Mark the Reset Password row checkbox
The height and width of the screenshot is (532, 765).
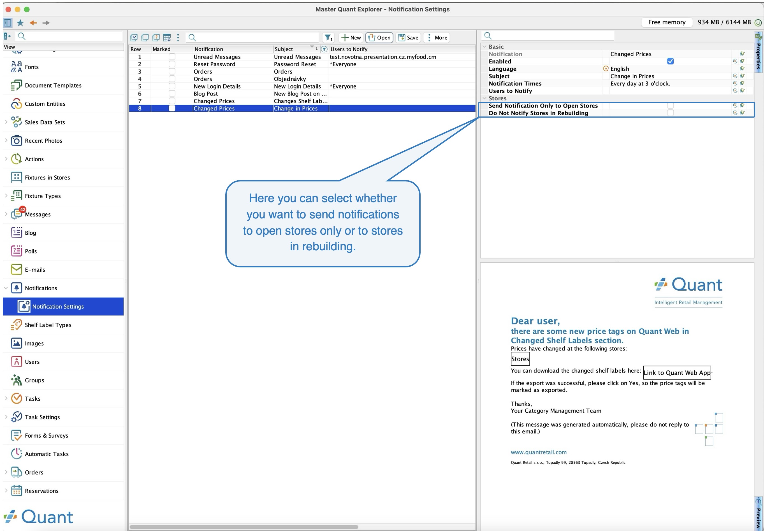[x=172, y=64]
